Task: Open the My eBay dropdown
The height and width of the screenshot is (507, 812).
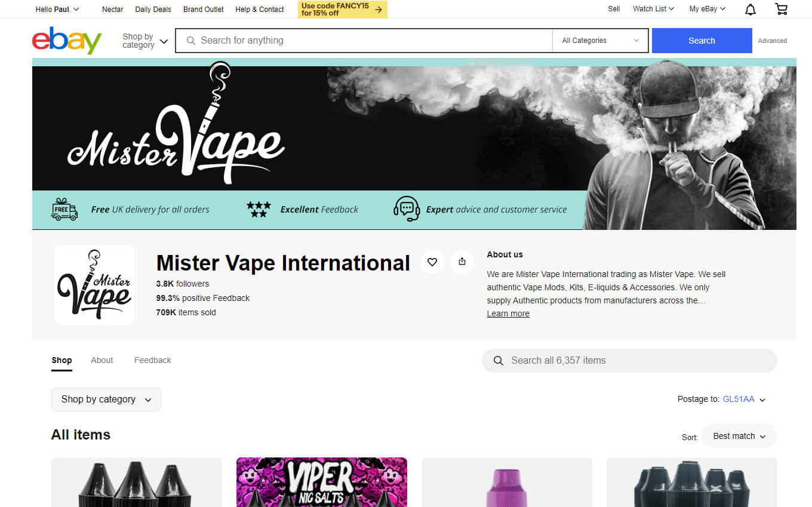Action: 708,9
